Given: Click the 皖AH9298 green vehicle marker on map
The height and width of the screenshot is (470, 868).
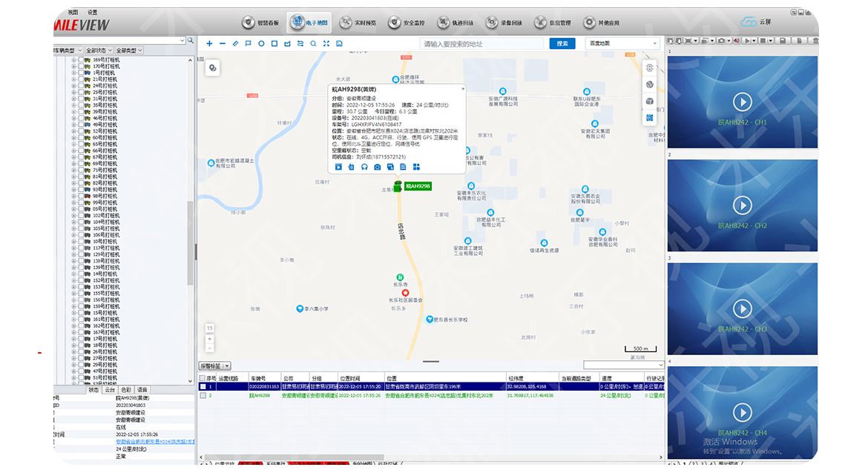Looking at the screenshot, I should (417, 186).
